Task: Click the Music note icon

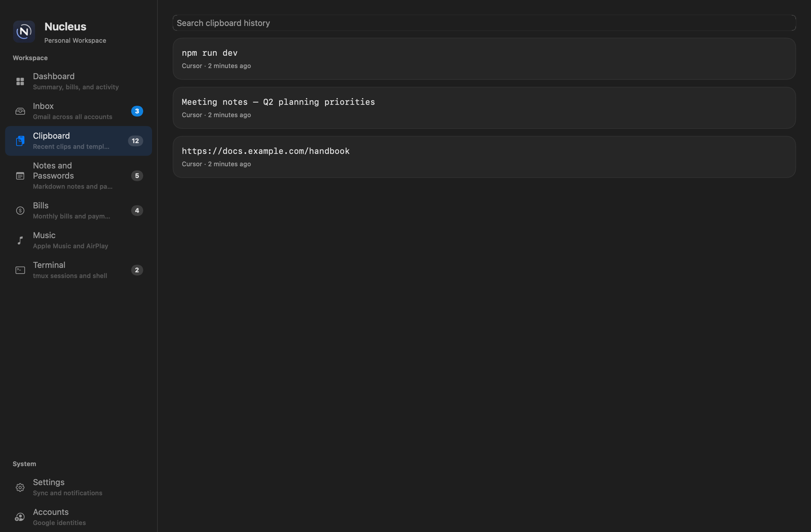Action: pyautogui.click(x=20, y=240)
